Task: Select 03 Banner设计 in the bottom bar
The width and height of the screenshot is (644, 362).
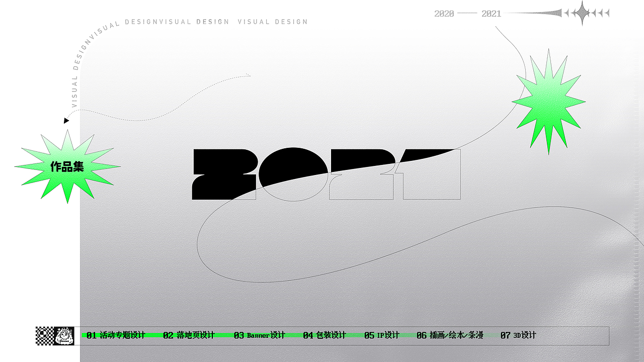Action: 259,335
